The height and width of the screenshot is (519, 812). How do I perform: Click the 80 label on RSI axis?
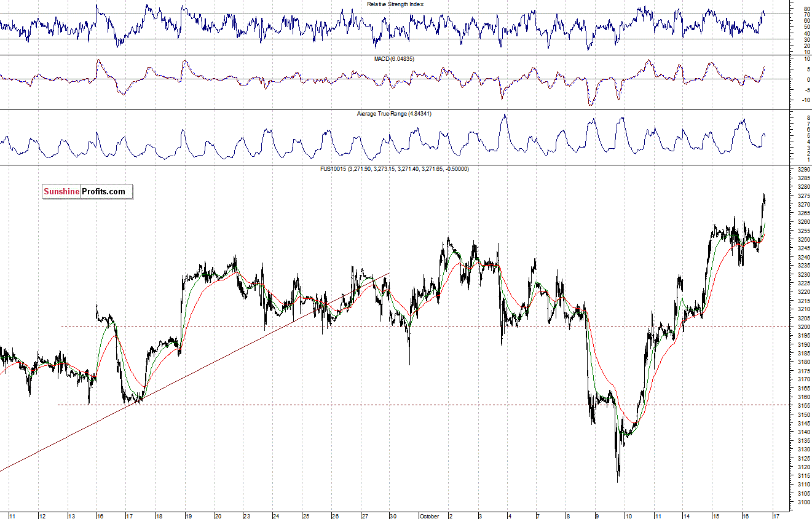tap(806, 9)
